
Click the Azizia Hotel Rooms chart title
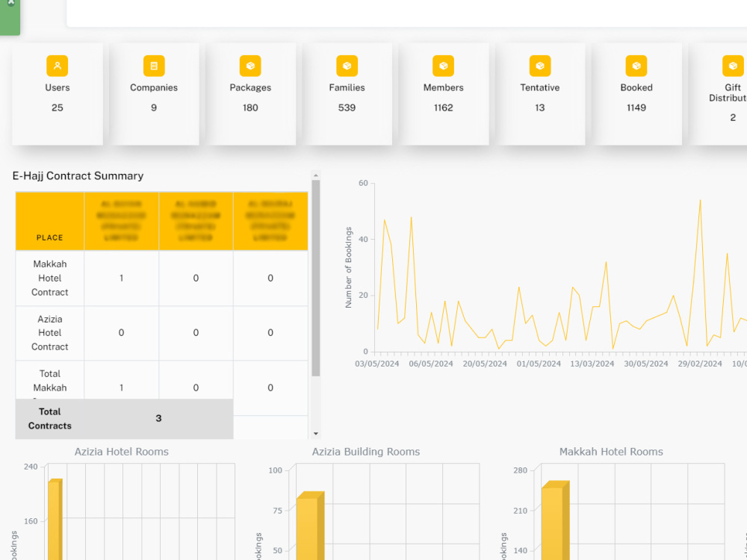click(x=122, y=452)
